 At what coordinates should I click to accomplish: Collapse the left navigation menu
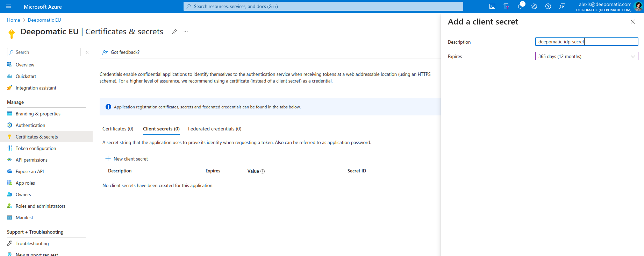[x=87, y=52]
